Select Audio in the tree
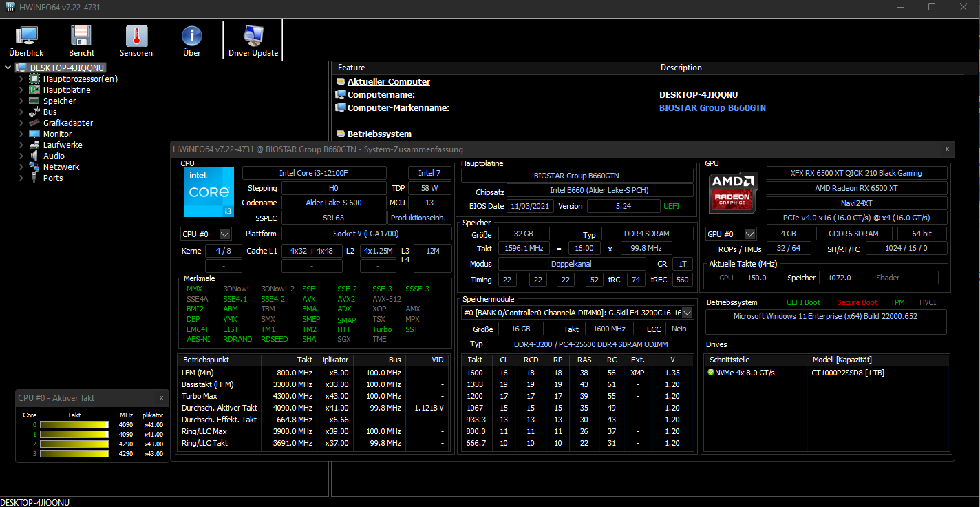The width and height of the screenshot is (980, 507). tap(54, 156)
